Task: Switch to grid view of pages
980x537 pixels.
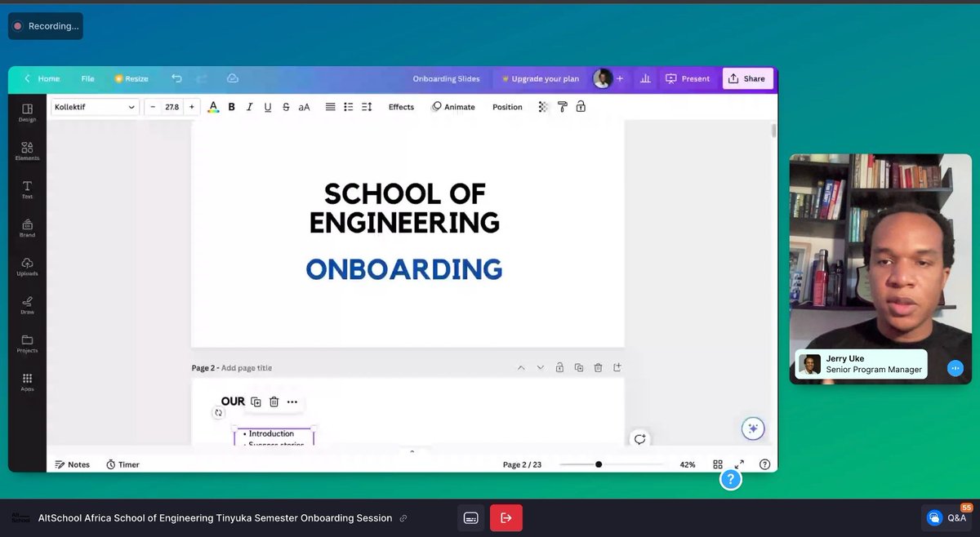Action: (718, 464)
